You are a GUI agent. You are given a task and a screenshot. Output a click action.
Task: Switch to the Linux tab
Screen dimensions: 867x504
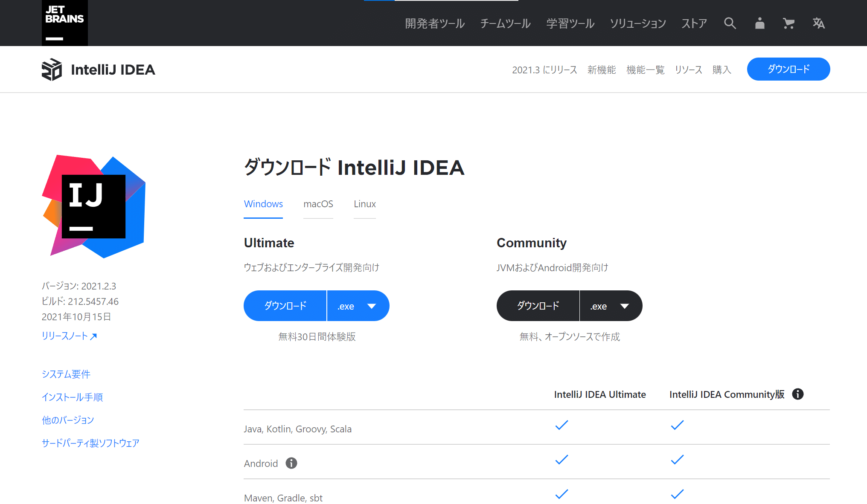coord(365,204)
